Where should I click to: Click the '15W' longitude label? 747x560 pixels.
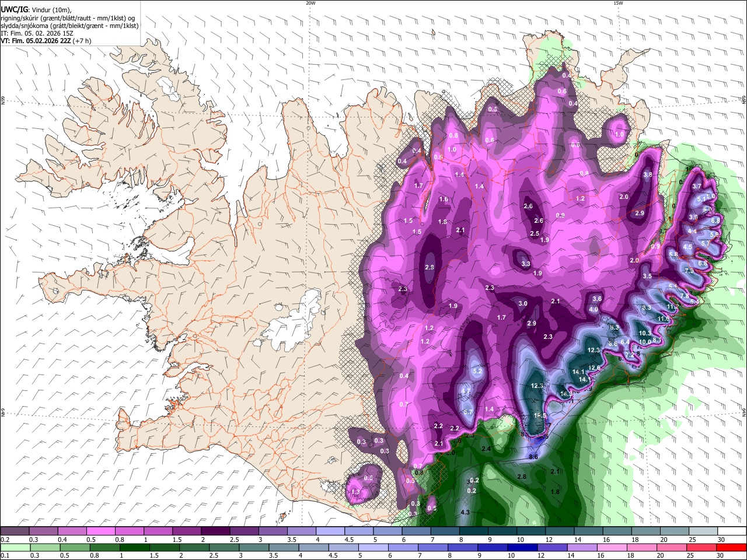[x=618, y=3]
